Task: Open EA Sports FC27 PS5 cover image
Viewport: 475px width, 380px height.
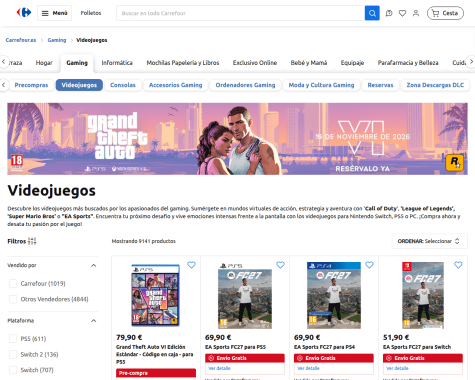Action: click(245, 295)
